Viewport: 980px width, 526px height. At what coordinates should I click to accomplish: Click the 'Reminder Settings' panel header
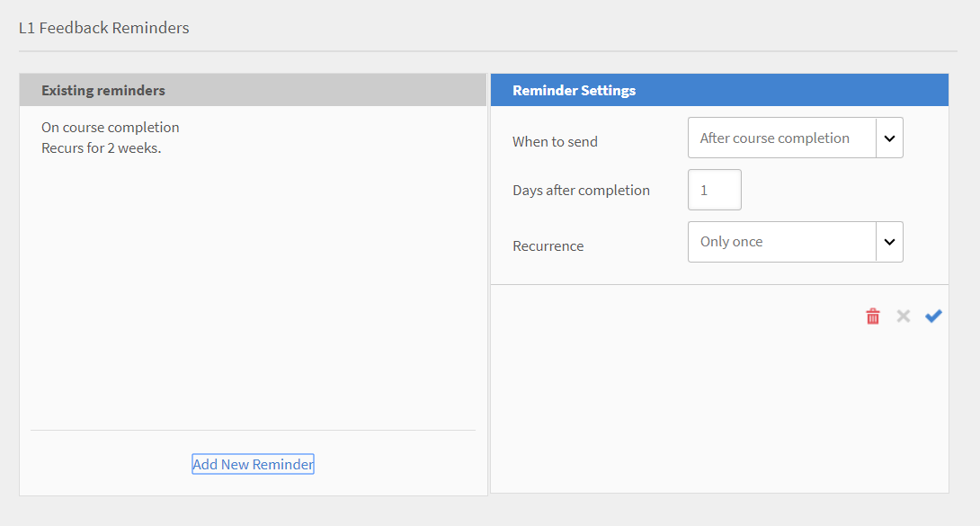point(574,90)
